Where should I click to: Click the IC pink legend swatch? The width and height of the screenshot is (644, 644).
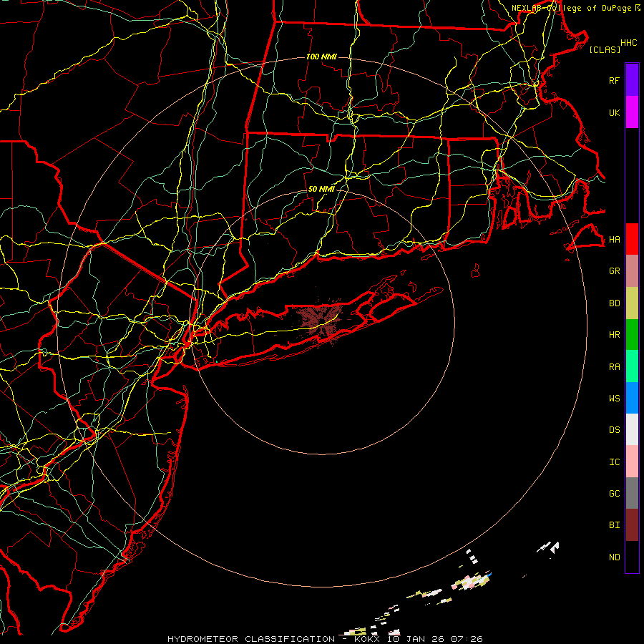pos(632,462)
